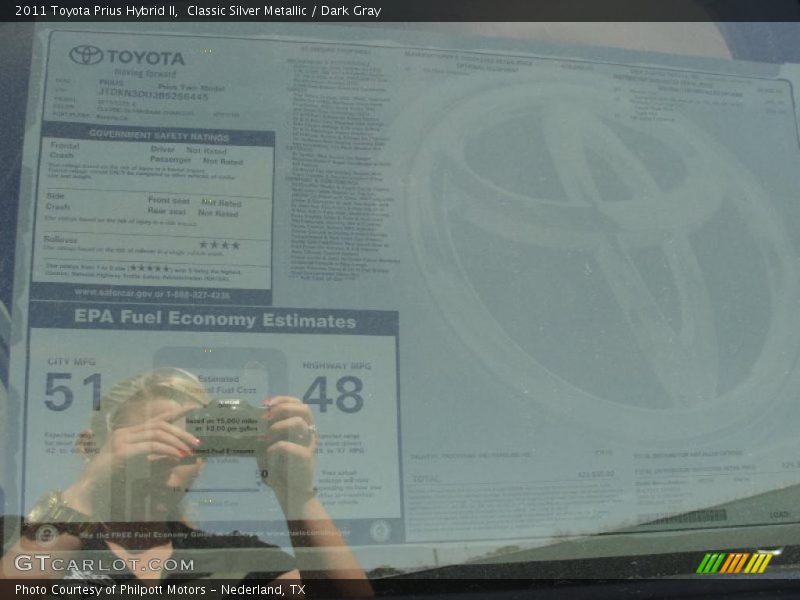Click the Driver 'Not Rated' value
800x600 pixels.
point(206,151)
